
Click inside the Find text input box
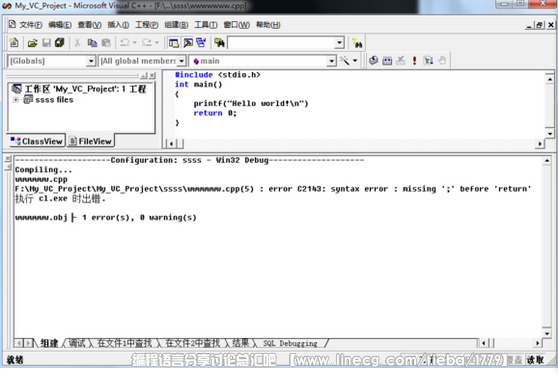pyautogui.click(x=281, y=43)
